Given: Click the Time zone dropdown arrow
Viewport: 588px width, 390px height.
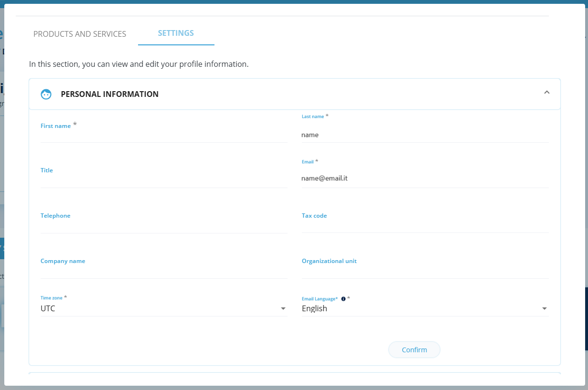Looking at the screenshot, I should pyautogui.click(x=283, y=309).
